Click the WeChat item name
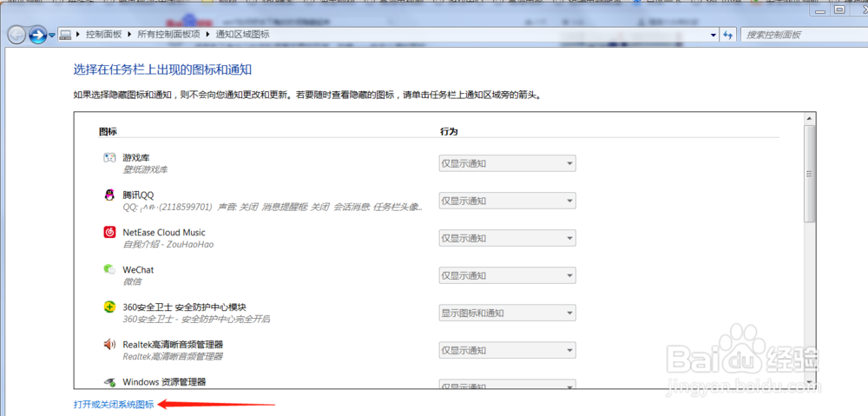 tap(138, 270)
